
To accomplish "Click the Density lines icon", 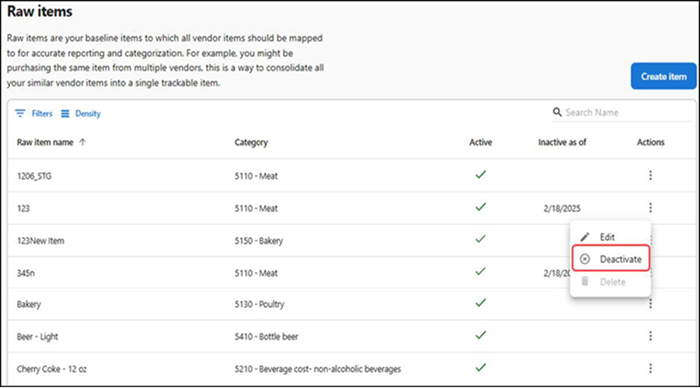I will 65,113.
